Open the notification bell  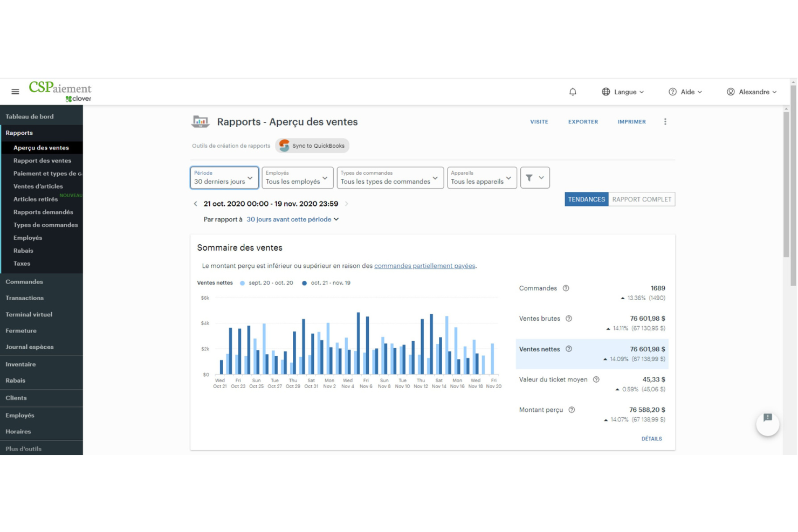pyautogui.click(x=573, y=92)
